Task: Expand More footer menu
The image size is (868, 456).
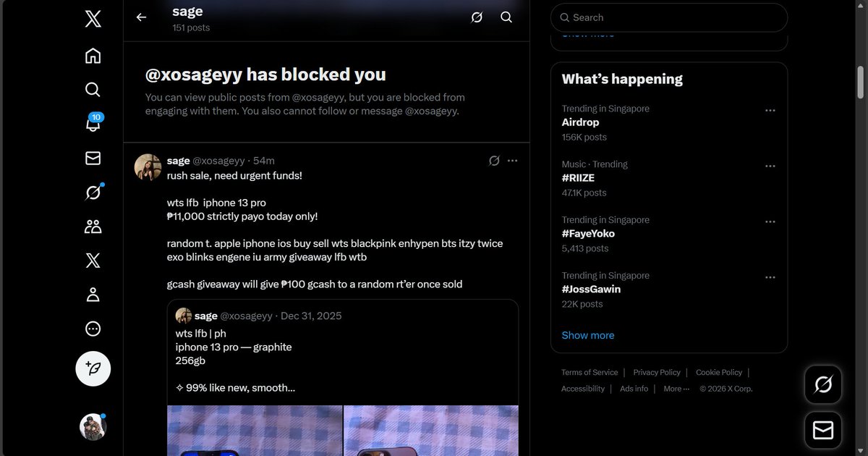Action: 676,389
